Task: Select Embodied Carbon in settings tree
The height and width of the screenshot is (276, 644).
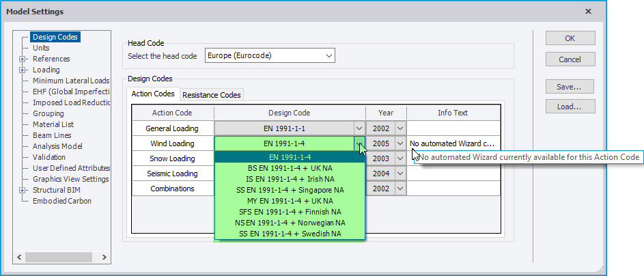Action: [x=61, y=202]
